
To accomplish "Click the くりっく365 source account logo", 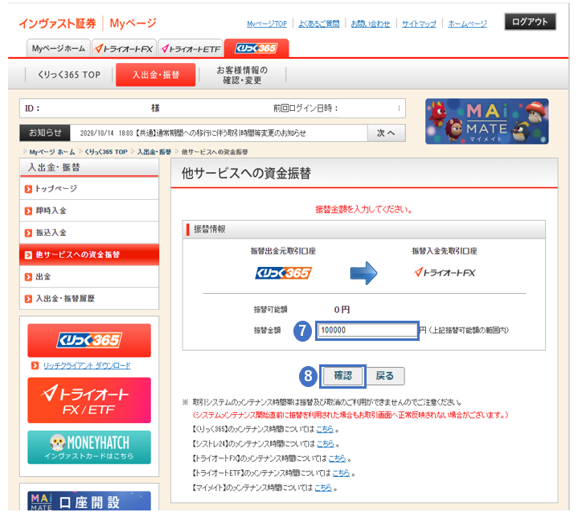I will [283, 273].
